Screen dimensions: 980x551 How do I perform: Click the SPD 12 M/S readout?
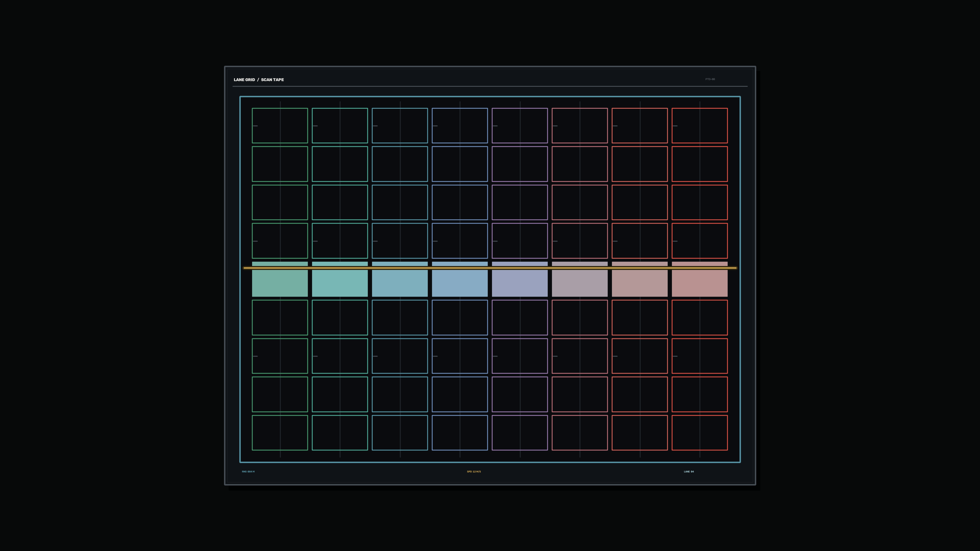pyautogui.click(x=474, y=471)
